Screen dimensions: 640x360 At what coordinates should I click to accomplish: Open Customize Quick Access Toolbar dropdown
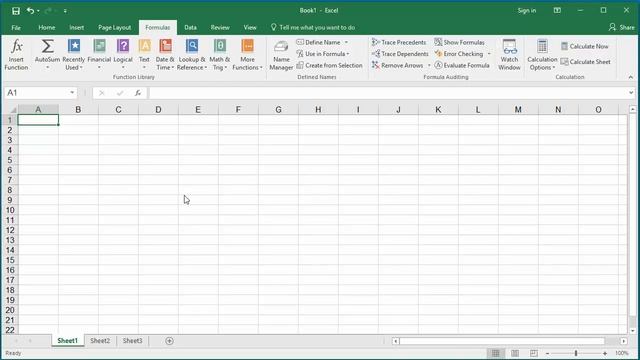tap(65, 11)
